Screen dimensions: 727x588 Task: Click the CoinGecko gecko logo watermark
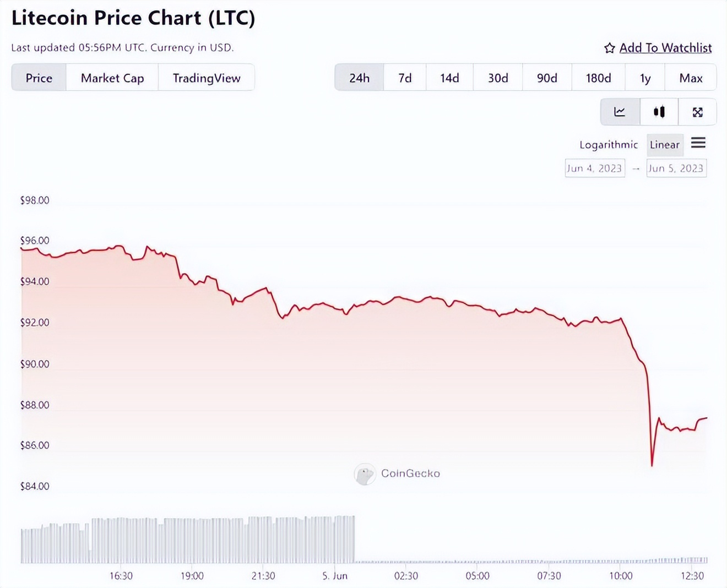coord(364,473)
